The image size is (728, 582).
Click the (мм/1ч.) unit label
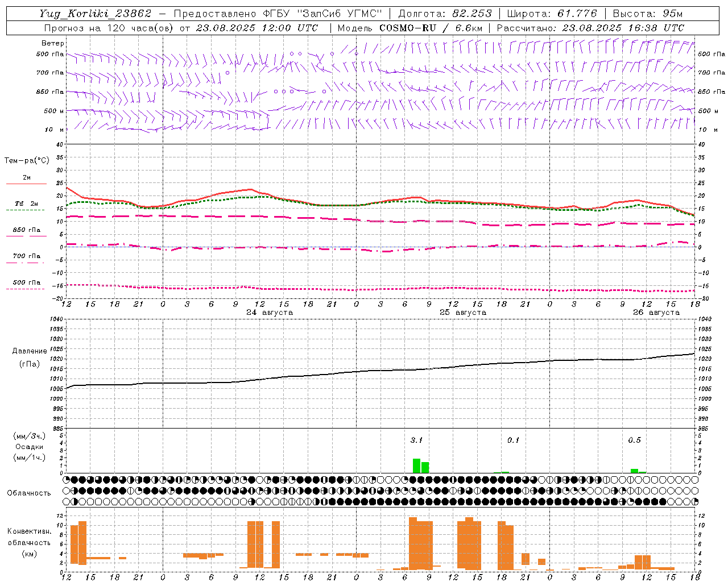point(29,458)
